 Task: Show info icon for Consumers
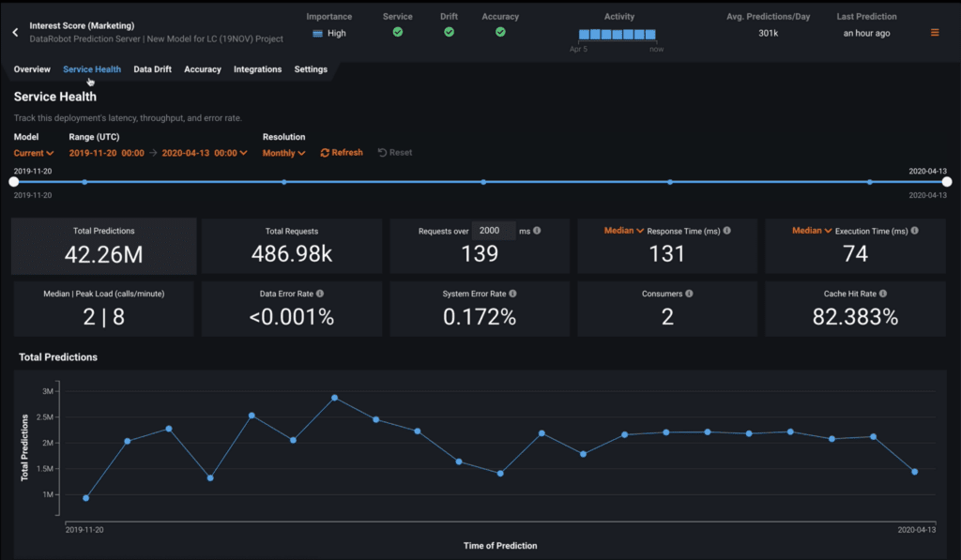[690, 294]
